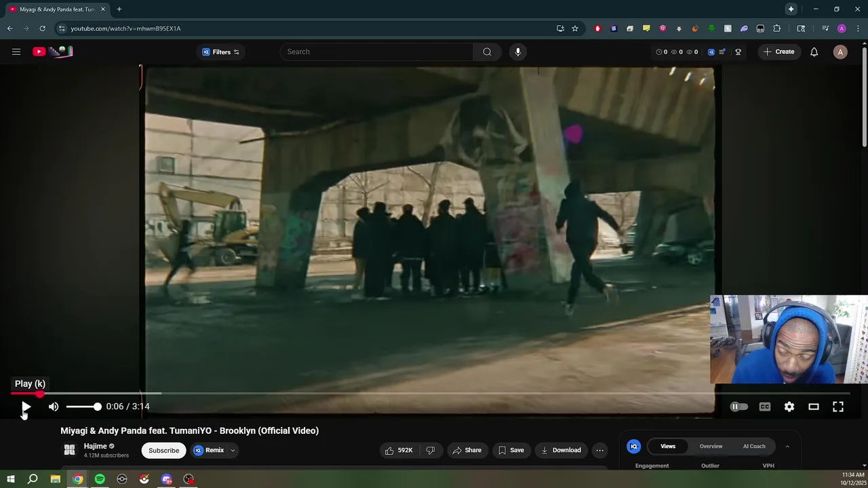Toggle the autoplay switch
This screenshot has height=488, width=868.
pyautogui.click(x=738, y=407)
